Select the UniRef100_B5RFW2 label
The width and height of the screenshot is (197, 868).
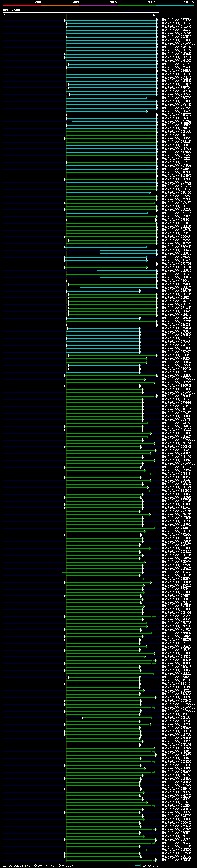(x=176, y=860)
